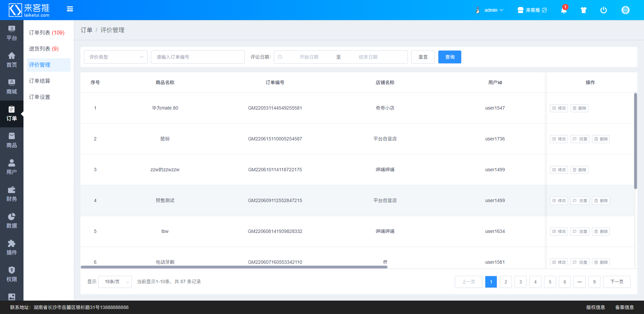Click the 结束日期 date field
The height and width of the screenshot is (314, 644).
[x=368, y=57]
